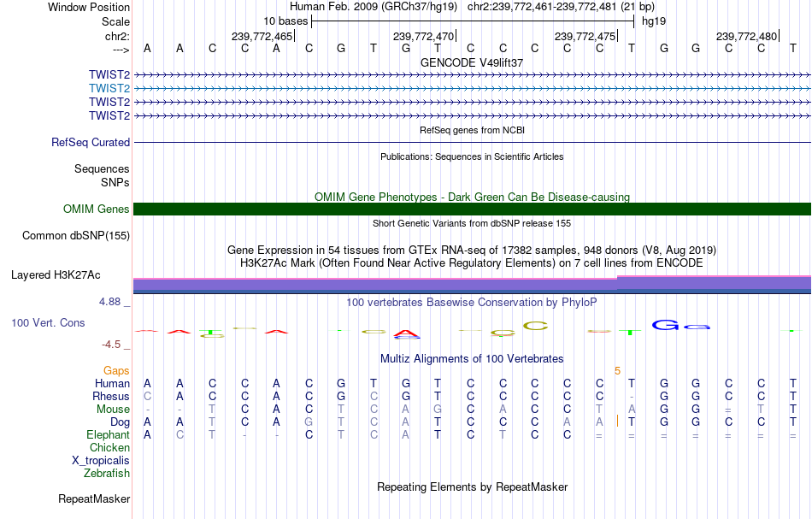Click the light-blue TWIST2 transcript label
Viewport: 812px width, 519px height.
point(109,89)
